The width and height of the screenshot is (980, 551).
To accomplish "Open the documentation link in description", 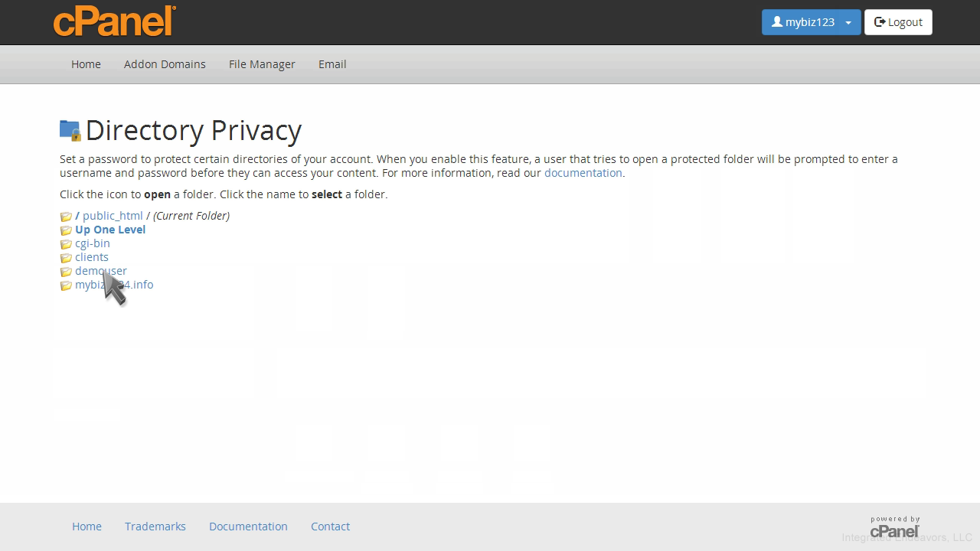I will click(x=583, y=173).
